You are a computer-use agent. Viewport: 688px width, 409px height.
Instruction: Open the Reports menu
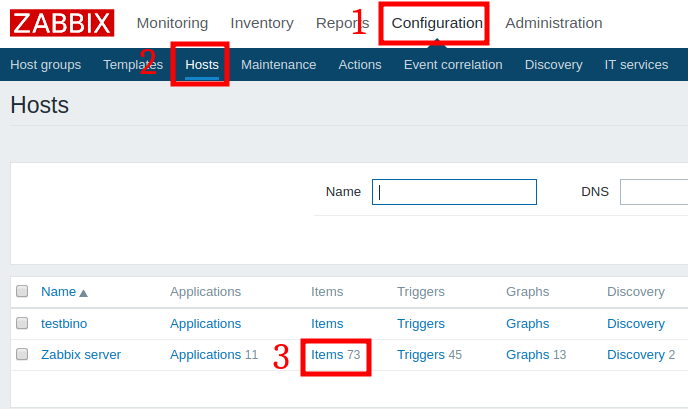342,23
